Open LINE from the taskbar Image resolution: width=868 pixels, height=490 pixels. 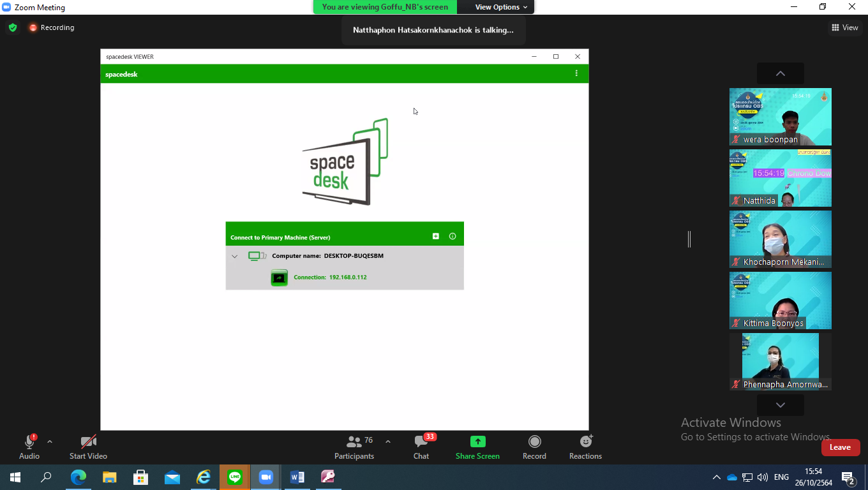pyautogui.click(x=234, y=477)
